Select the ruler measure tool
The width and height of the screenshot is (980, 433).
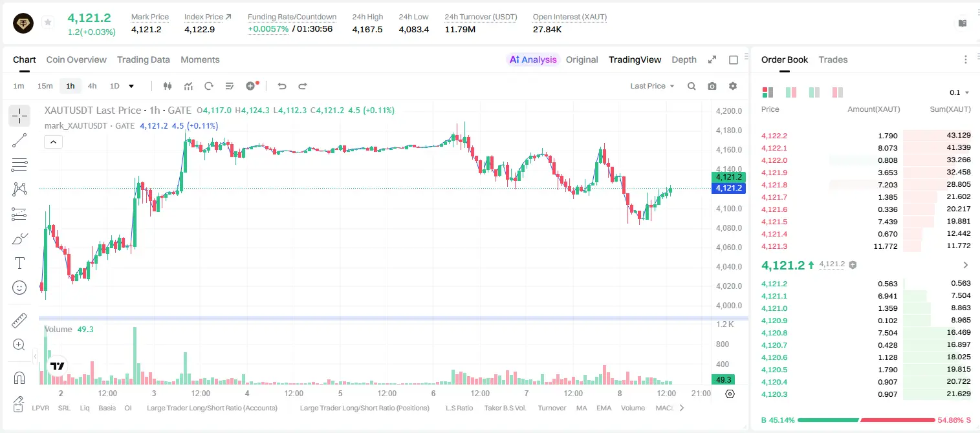[x=19, y=320]
